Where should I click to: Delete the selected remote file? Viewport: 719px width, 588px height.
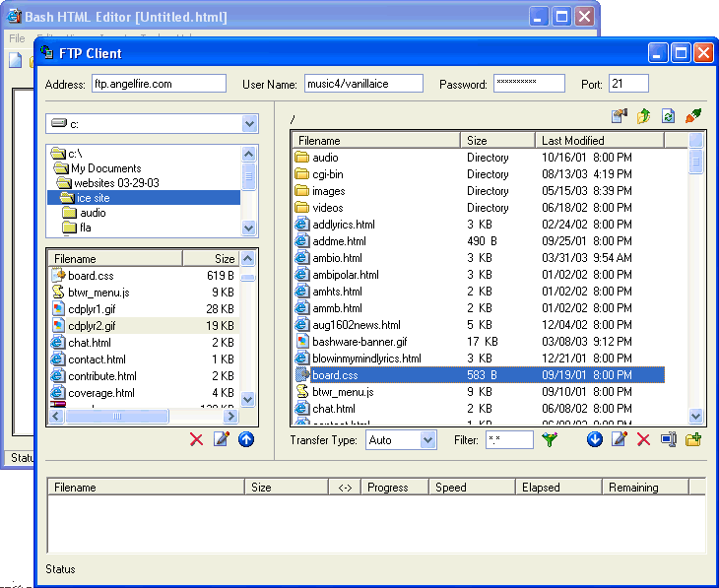coord(644,439)
